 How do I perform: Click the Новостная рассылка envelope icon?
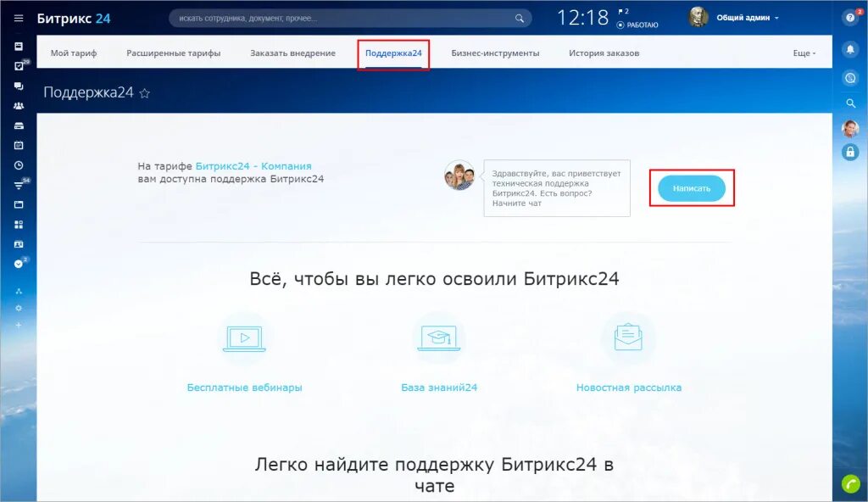click(x=628, y=337)
